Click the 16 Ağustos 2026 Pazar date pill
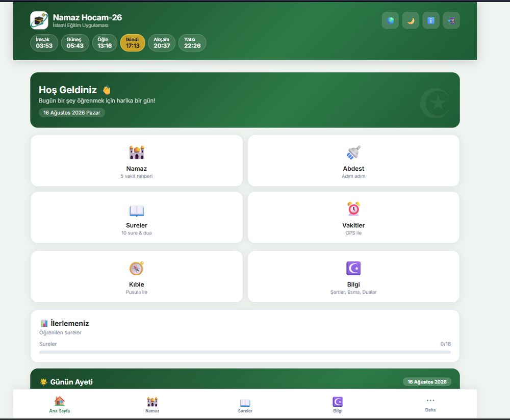This screenshot has width=510, height=420. 72,113
